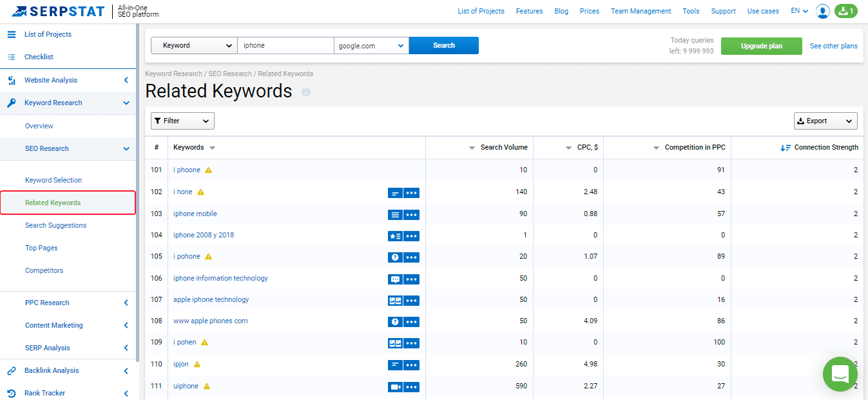868x400 pixels.
Task: Sort by Search Volume column arrow
Action: pos(472,148)
